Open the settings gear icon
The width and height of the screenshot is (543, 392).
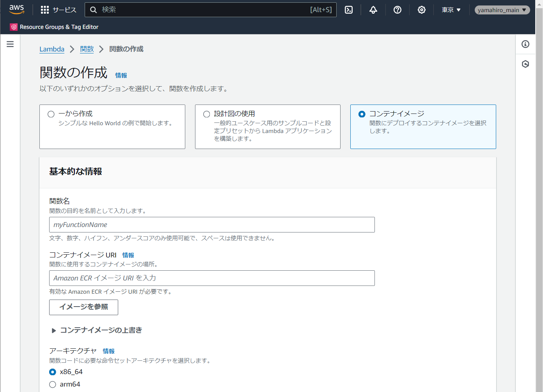click(421, 10)
